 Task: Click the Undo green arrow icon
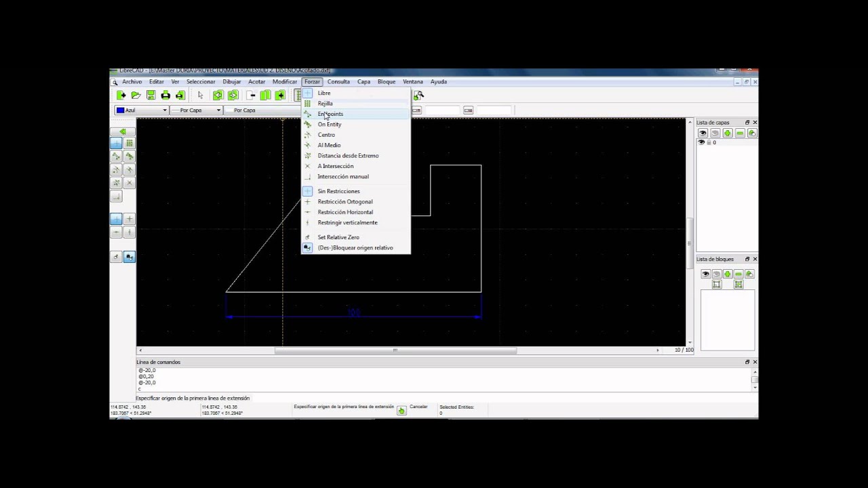click(218, 96)
